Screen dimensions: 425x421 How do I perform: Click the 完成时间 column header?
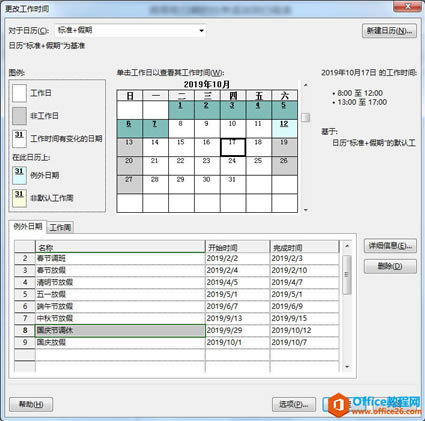(304, 247)
